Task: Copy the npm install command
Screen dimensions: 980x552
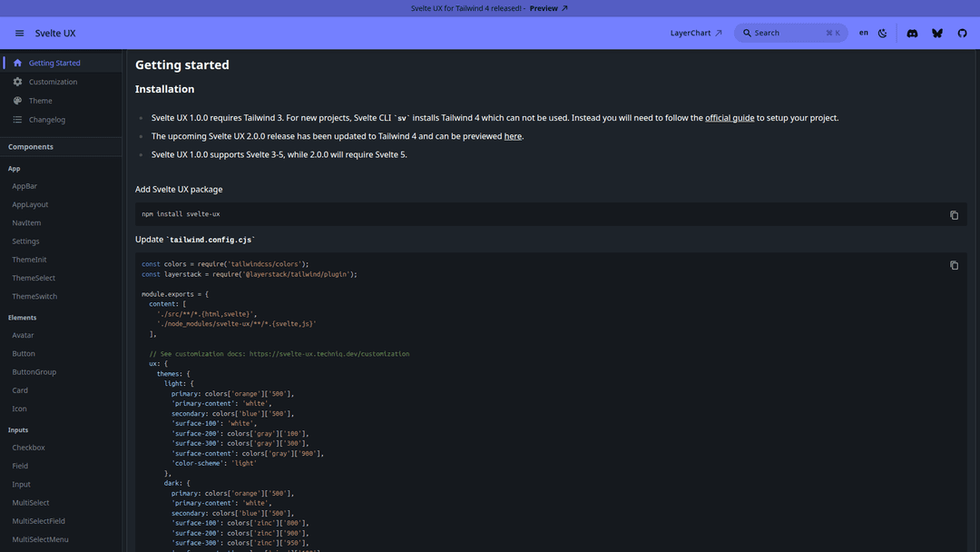Action: (x=954, y=215)
